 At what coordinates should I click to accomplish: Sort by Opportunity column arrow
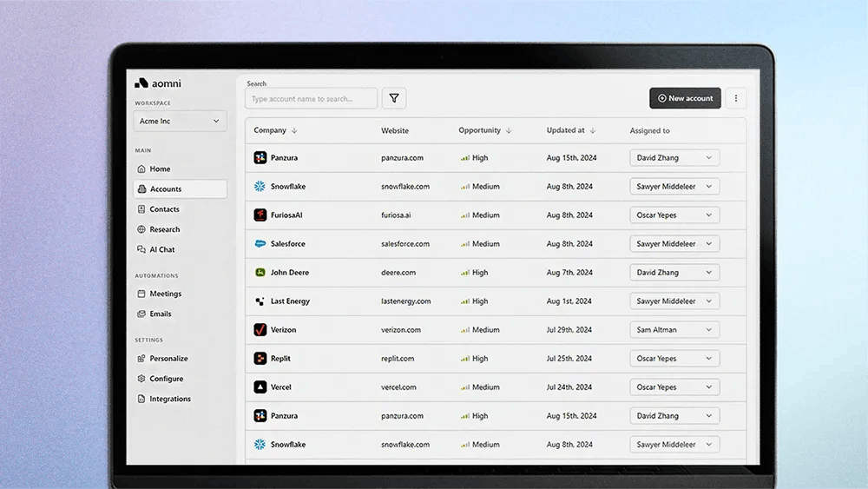tap(509, 130)
